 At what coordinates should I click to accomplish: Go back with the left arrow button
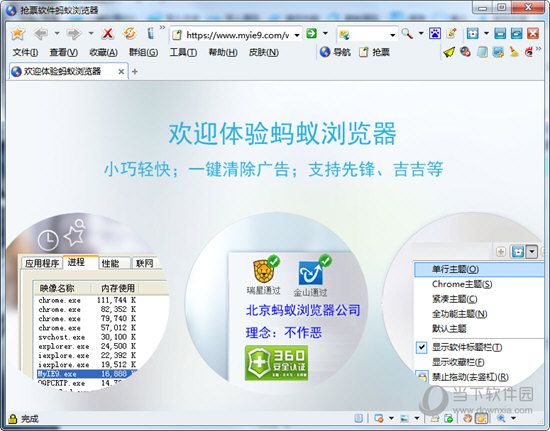(41, 34)
